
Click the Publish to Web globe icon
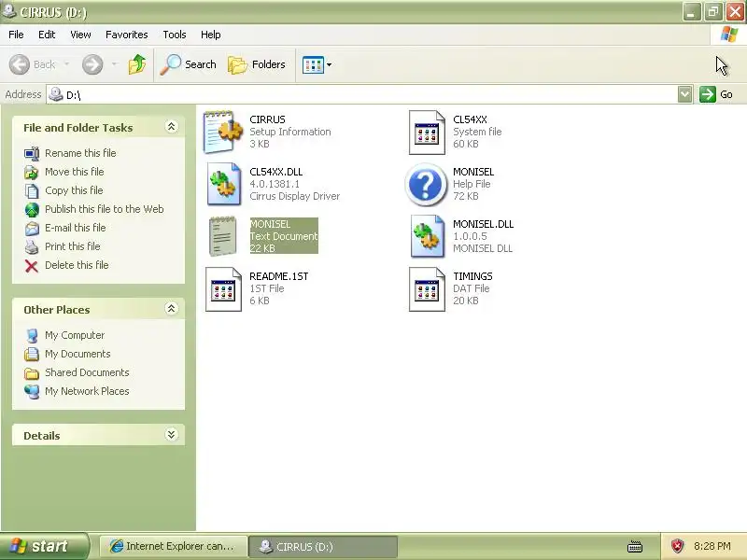click(32, 209)
